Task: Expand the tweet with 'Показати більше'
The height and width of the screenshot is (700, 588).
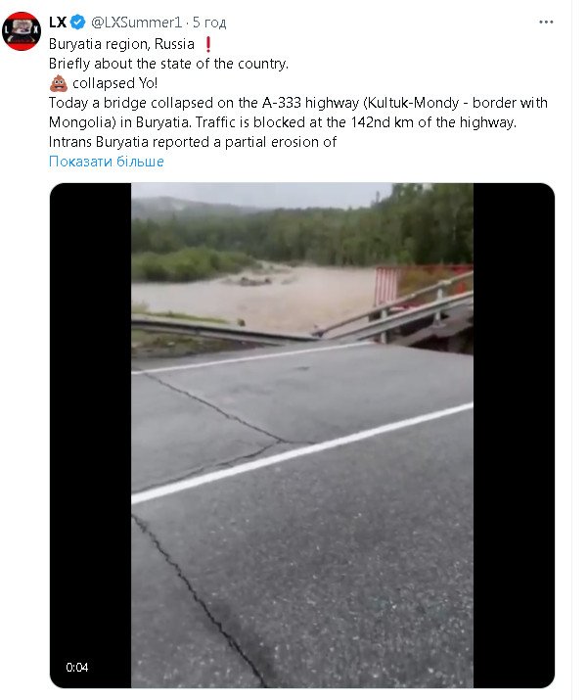Action: [107, 162]
